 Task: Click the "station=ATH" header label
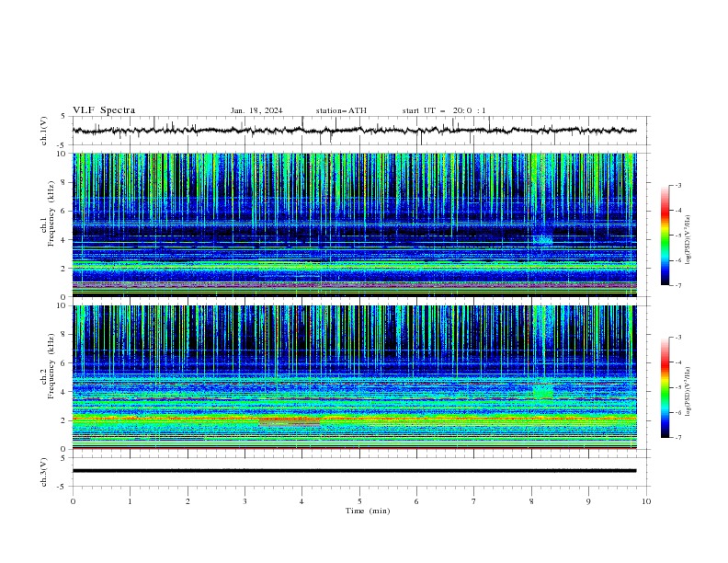tap(341, 110)
